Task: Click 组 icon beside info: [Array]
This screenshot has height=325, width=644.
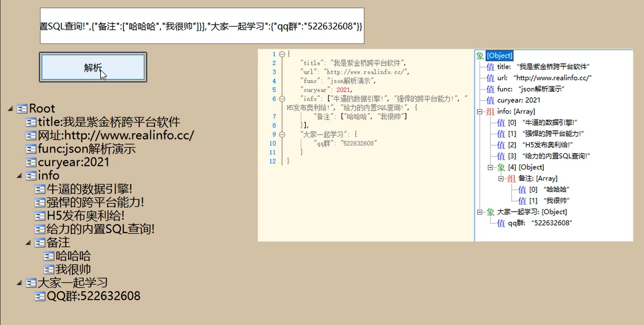Action: click(x=490, y=112)
